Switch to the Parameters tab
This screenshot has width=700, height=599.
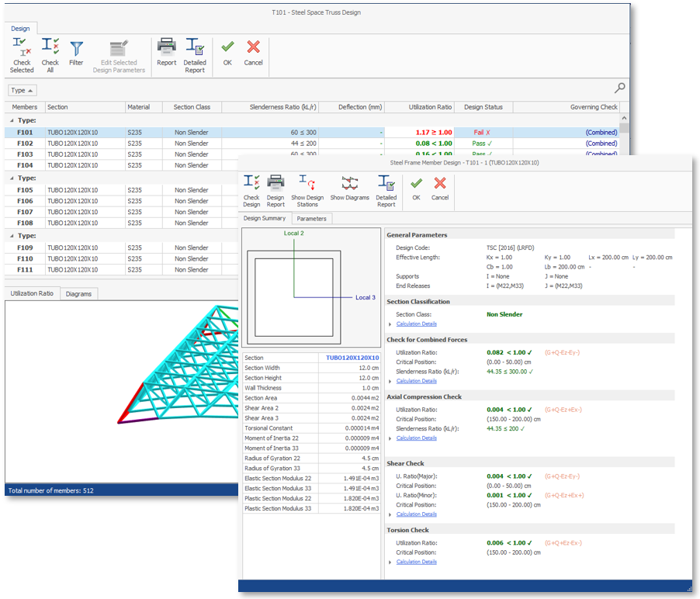tap(312, 219)
